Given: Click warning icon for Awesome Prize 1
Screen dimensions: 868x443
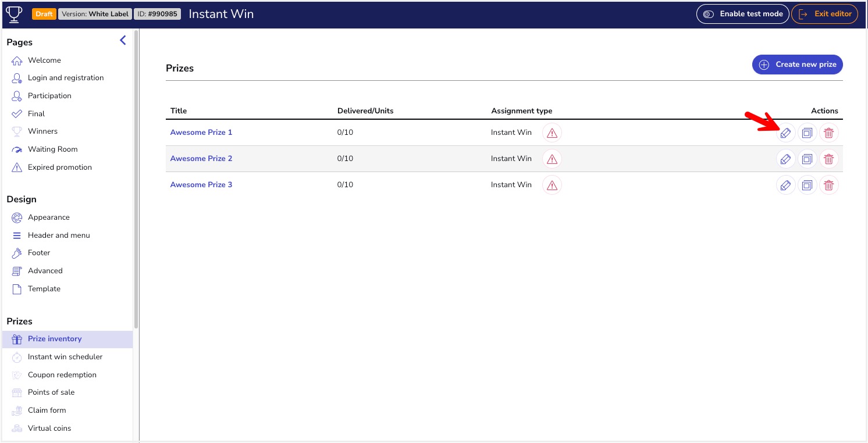Looking at the screenshot, I should point(552,133).
